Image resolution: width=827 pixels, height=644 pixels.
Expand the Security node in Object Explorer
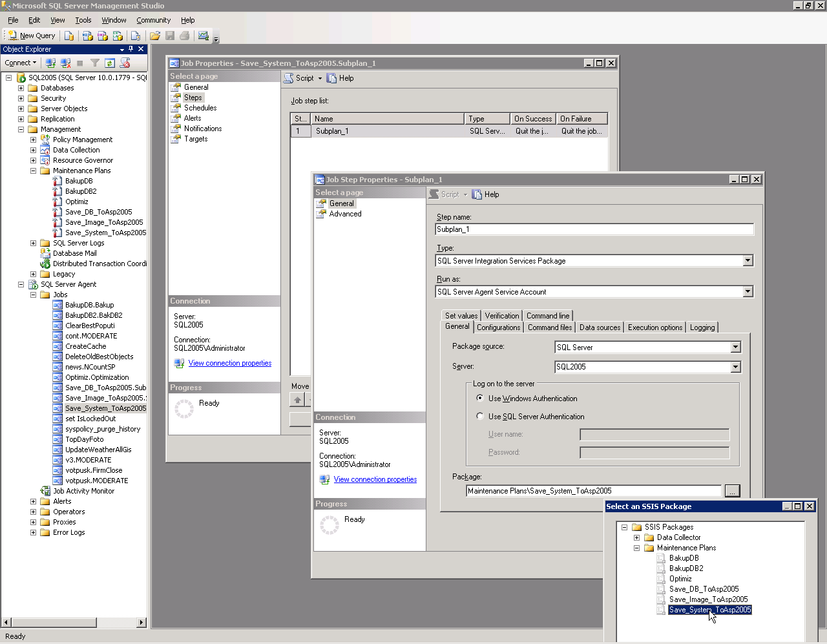coord(21,98)
